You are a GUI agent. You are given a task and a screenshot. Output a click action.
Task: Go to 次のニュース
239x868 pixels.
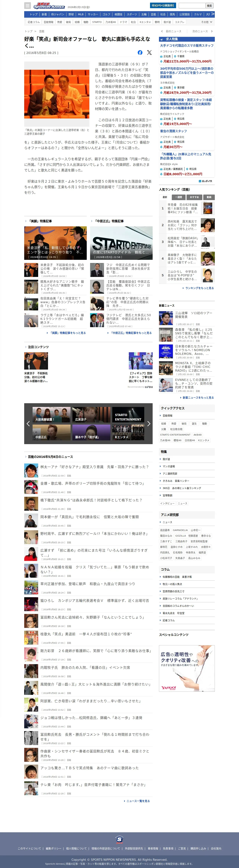pyautogui.click(x=202, y=31)
